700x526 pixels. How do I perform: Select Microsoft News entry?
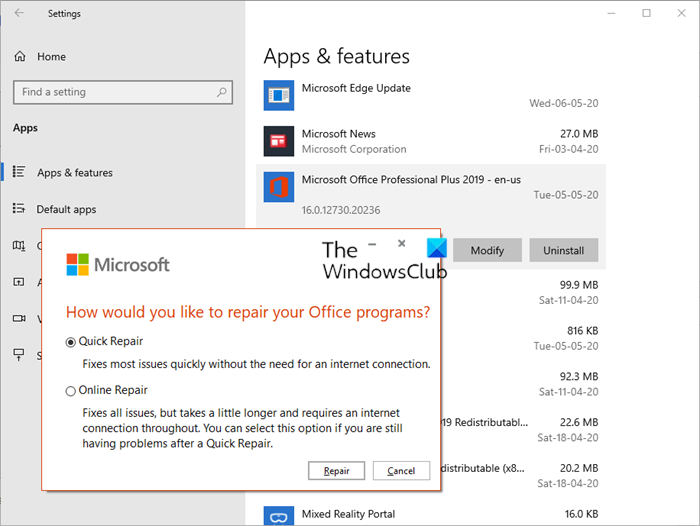pos(431,141)
